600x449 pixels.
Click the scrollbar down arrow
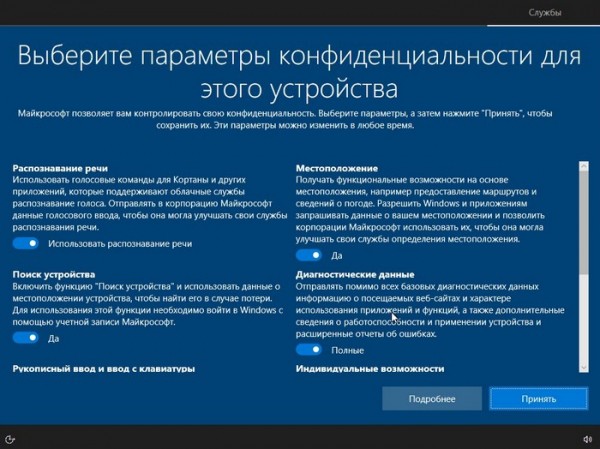584,367
